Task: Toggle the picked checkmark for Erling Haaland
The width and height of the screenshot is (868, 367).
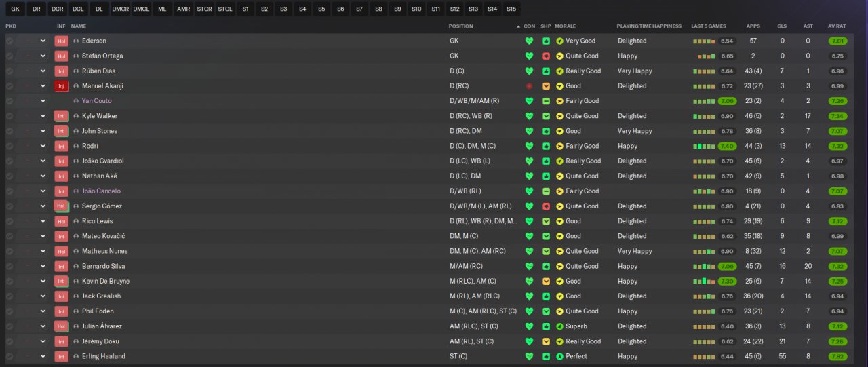Action: pyautogui.click(x=9, y=356)
